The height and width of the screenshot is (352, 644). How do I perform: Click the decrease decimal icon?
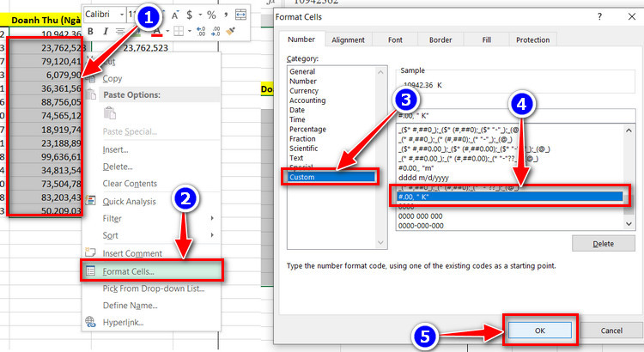coord(216,31)
